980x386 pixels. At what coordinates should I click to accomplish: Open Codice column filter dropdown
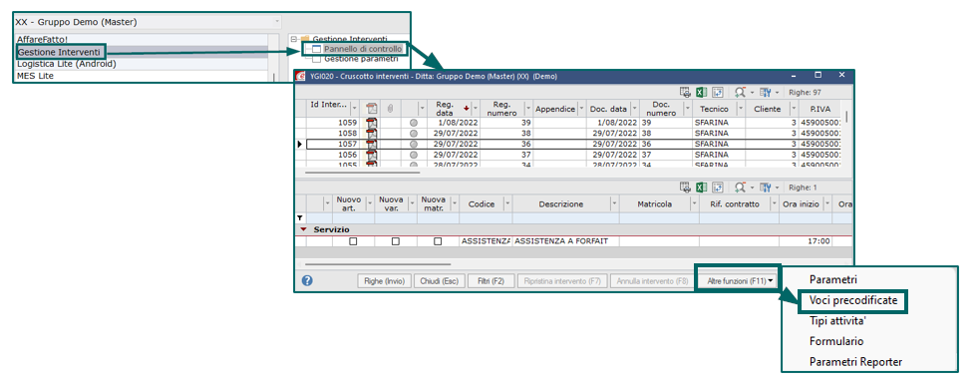coord(506,203)
